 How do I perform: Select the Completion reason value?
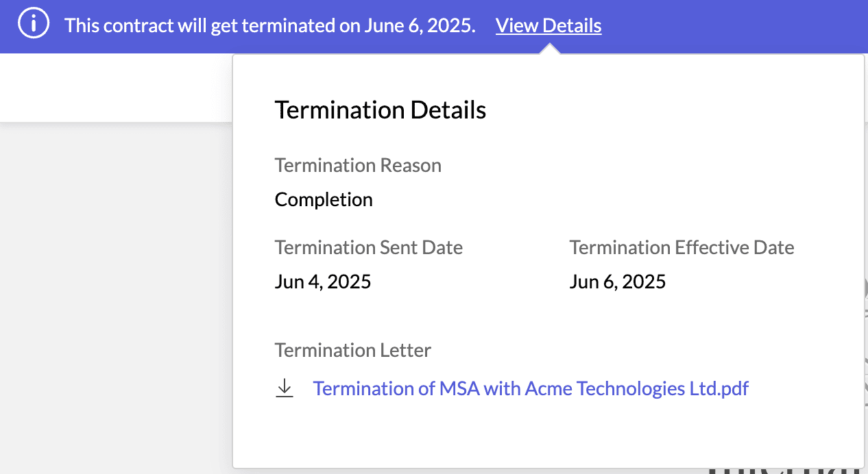coord(324,199)
